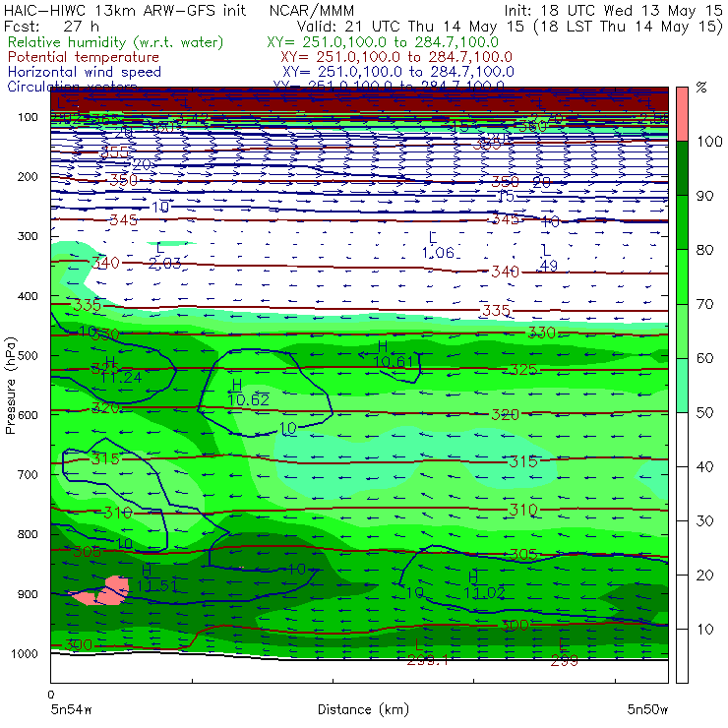Click the blue 'Horizontal wind speed' legend
The width and height of the screenshot is (728, 728).
tap(85, 72)
